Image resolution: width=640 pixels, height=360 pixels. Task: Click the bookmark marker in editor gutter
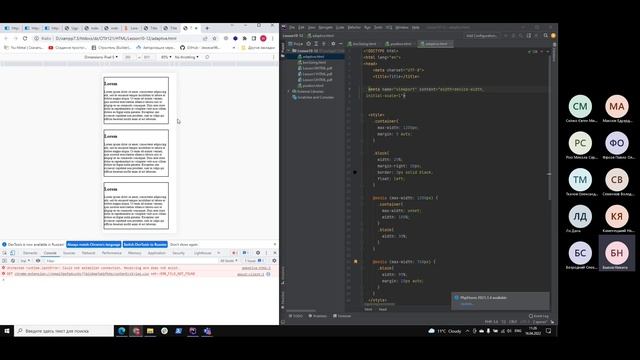[x=356, y=262]
